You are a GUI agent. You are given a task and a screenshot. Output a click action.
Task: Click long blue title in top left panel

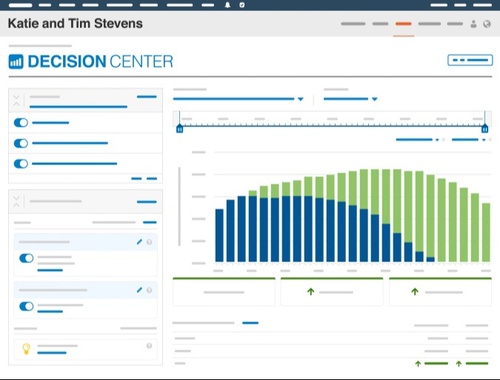[78, 107]
